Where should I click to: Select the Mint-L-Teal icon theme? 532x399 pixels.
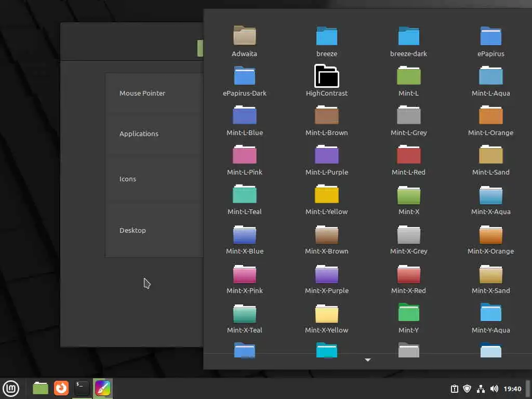244,199
